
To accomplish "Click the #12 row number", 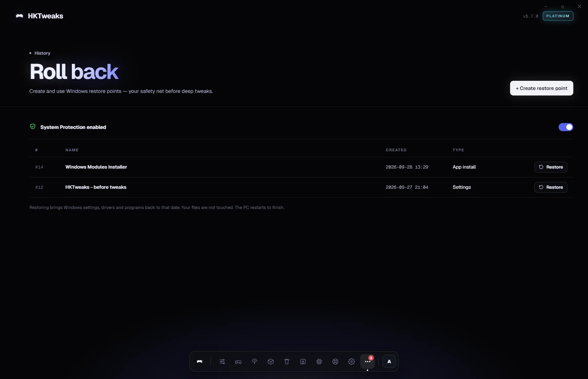I will (x=39, y=187).
